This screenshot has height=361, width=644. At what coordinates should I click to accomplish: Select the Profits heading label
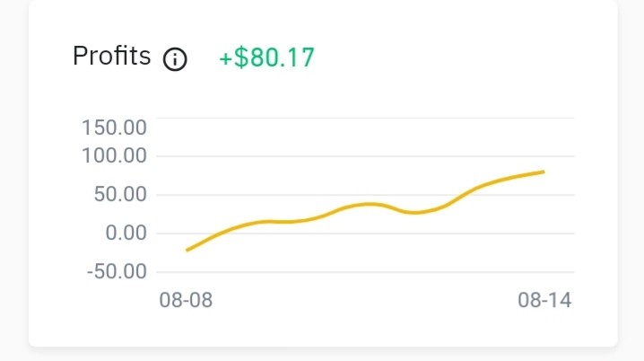pos(112,56)
